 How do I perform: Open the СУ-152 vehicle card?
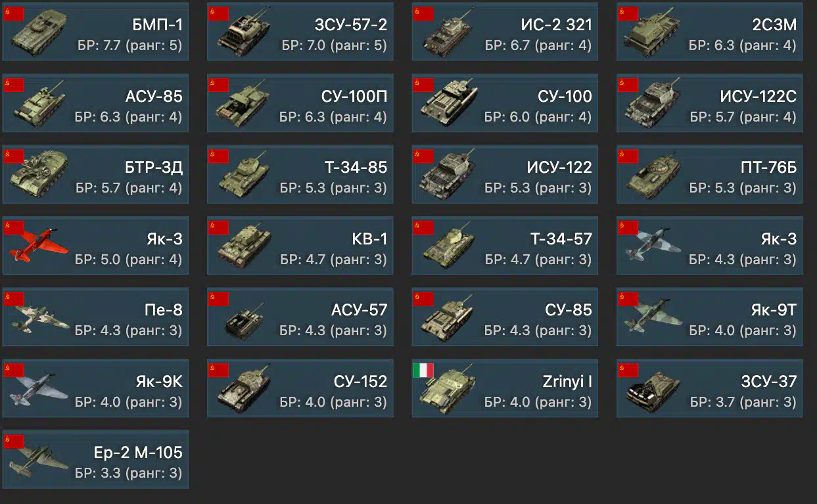tap(300, 388)
